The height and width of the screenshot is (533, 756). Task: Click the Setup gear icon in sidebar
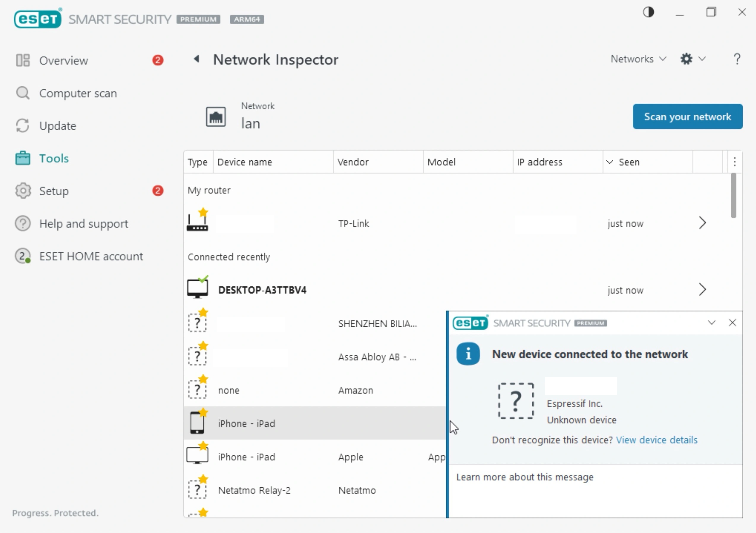[23, 191]
